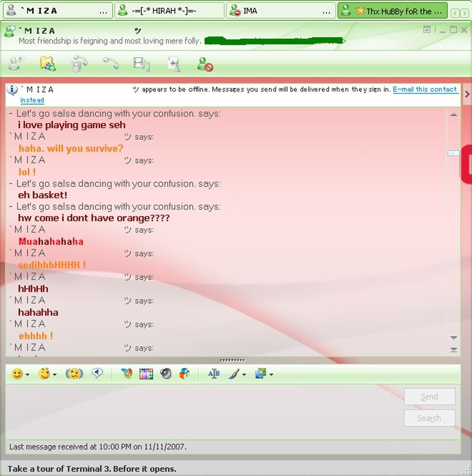Open the Share files folder icon
Image resolution: width=472 pixels, height=476 pixels.
pos(48,64)
